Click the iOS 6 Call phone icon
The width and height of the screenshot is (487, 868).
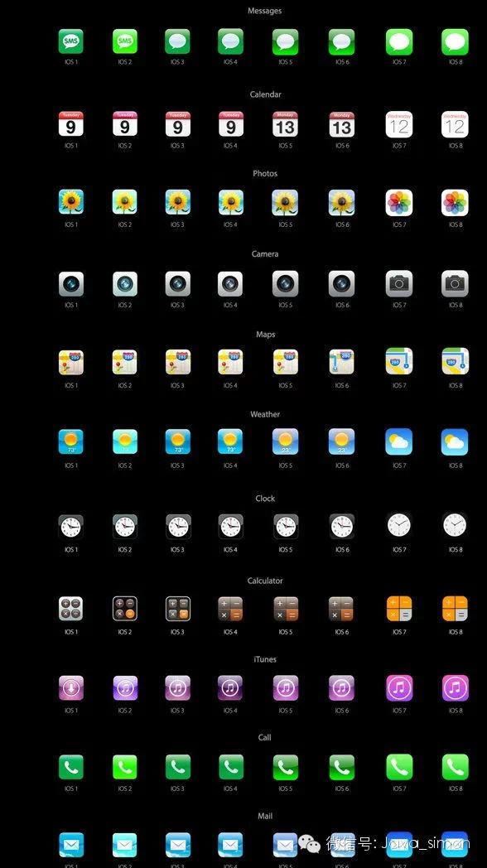[341, 767]
